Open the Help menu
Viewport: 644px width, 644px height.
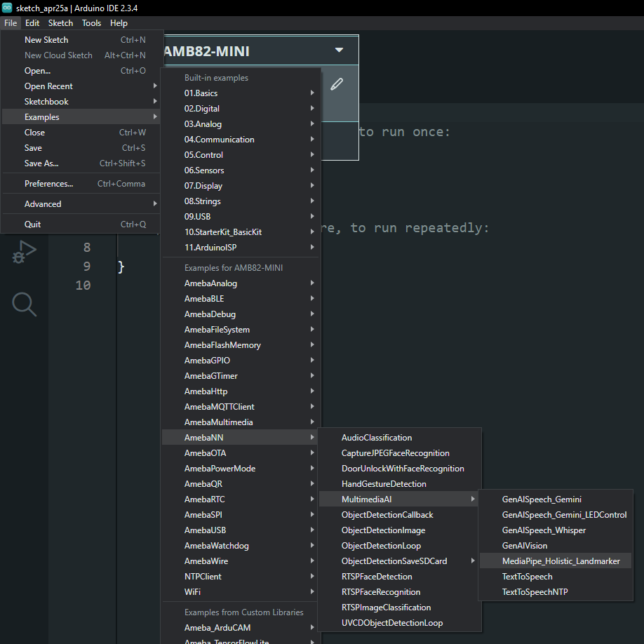coord(119,23)
